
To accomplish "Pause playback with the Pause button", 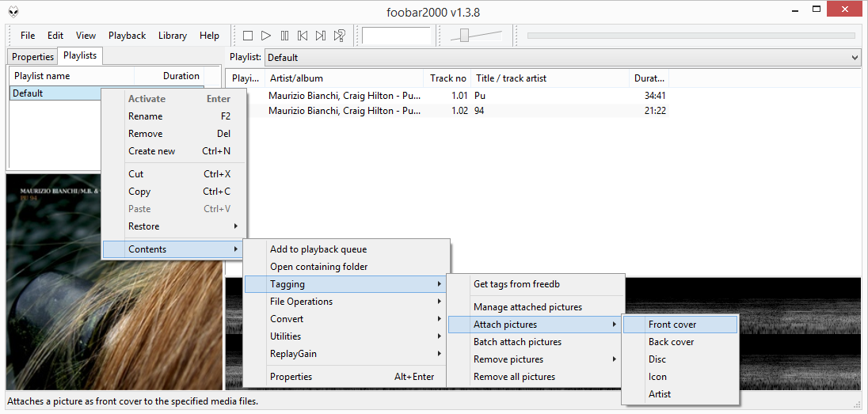I will click(x=284, y=36).
